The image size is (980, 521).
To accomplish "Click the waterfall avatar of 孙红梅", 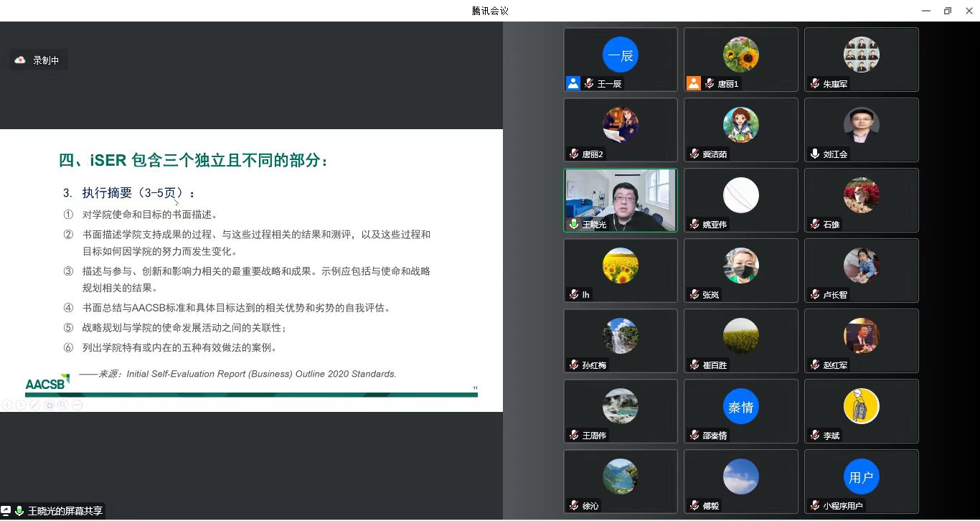I will point(621,337).
